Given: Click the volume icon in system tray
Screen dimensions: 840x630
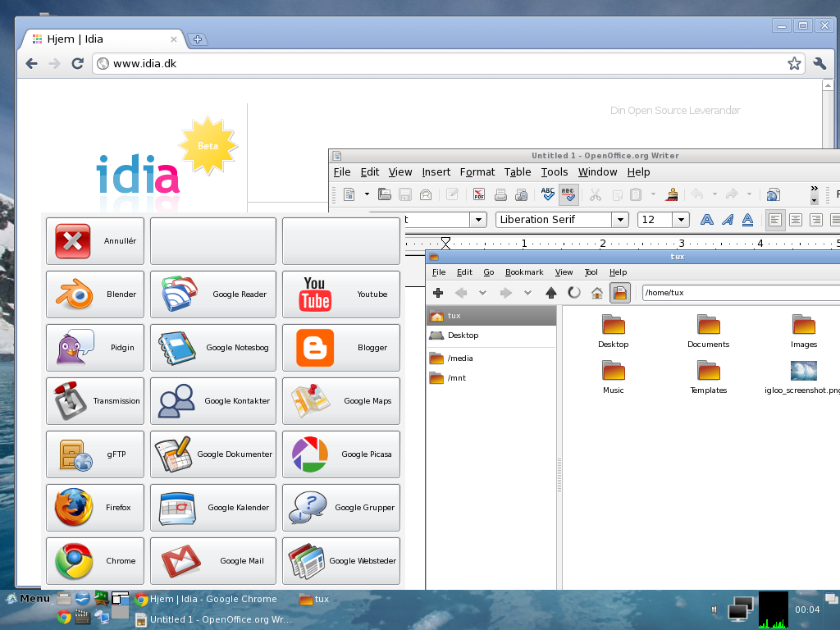Looking at the screenshot, I should 715,609.
